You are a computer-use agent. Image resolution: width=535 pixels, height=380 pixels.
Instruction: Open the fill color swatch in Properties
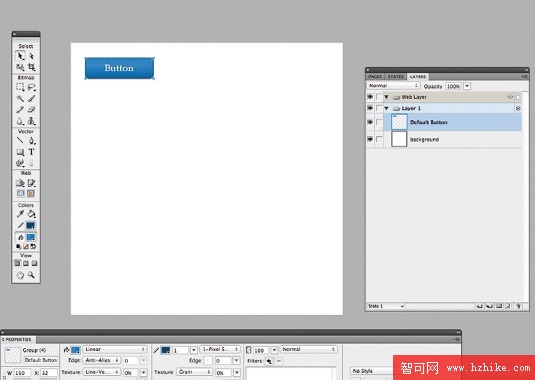click(x=75, y=350)
